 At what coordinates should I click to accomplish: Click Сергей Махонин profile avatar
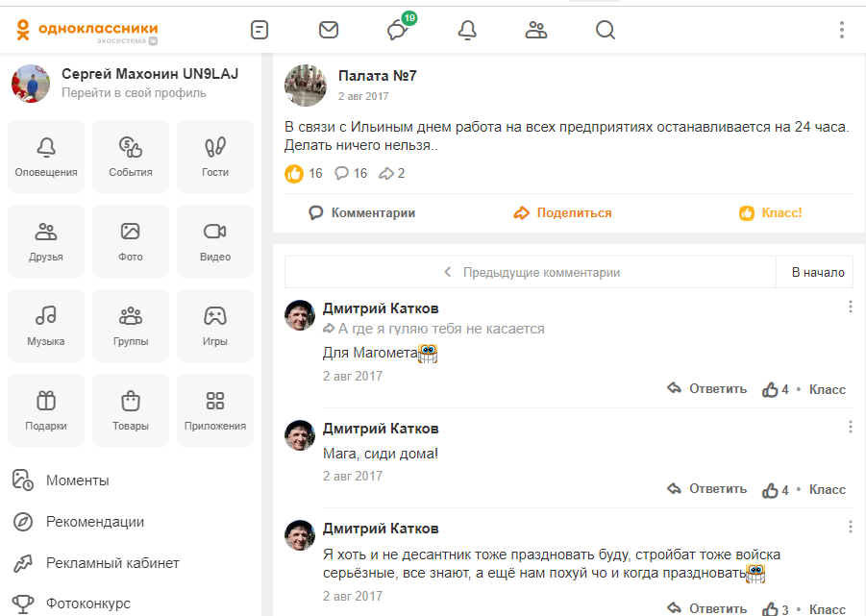tap(31, 84)
